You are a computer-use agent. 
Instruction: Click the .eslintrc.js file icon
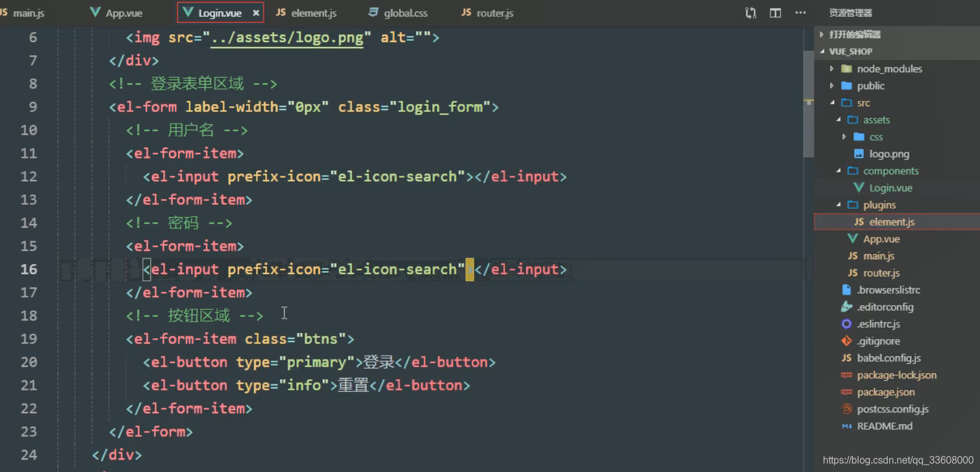tap(846, 324)
